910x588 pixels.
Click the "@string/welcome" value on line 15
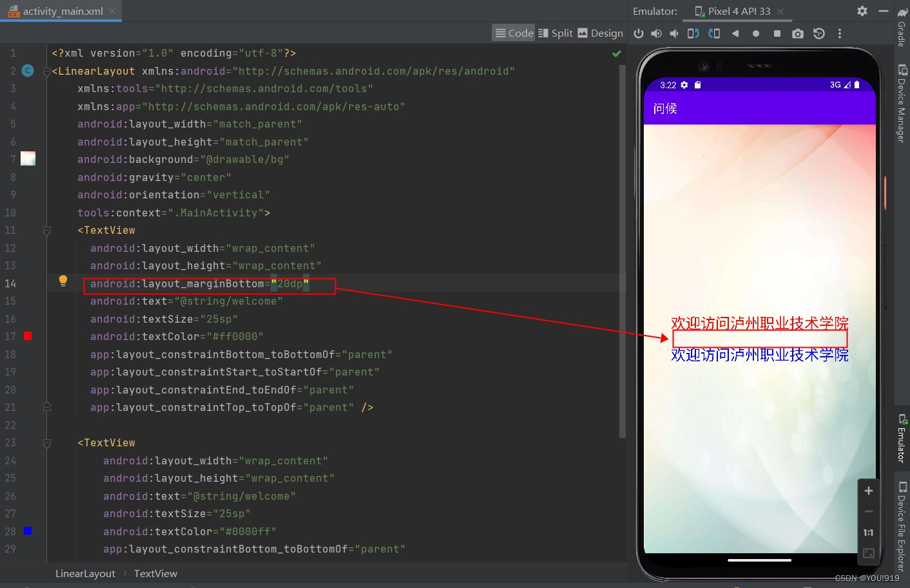229,301
